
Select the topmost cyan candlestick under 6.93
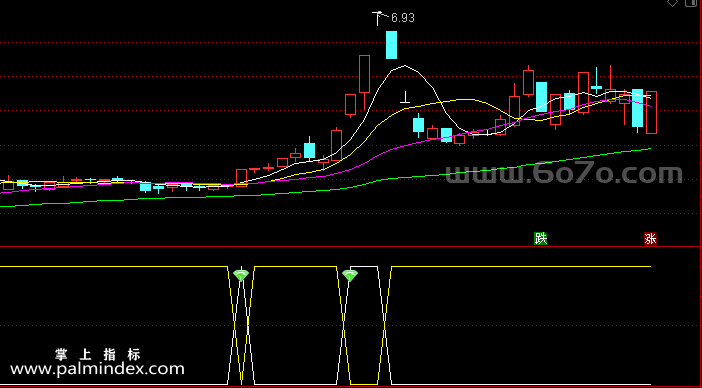[x=391, y=45]
